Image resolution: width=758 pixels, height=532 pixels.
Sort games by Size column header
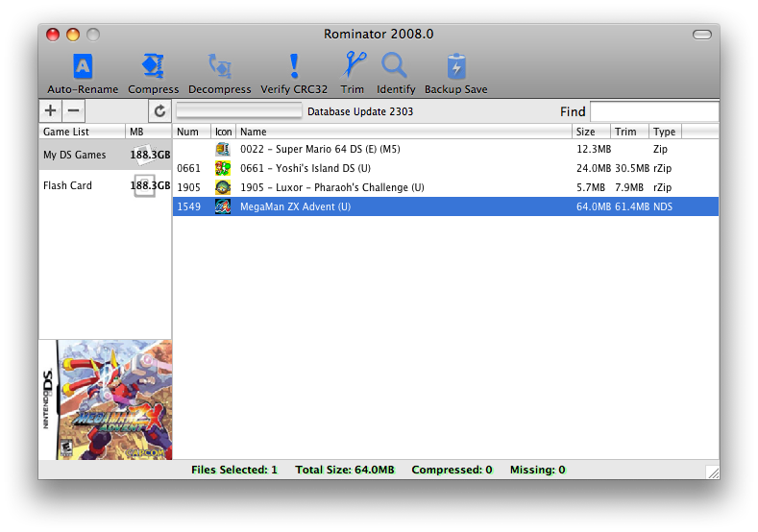(x=591, y=132)
